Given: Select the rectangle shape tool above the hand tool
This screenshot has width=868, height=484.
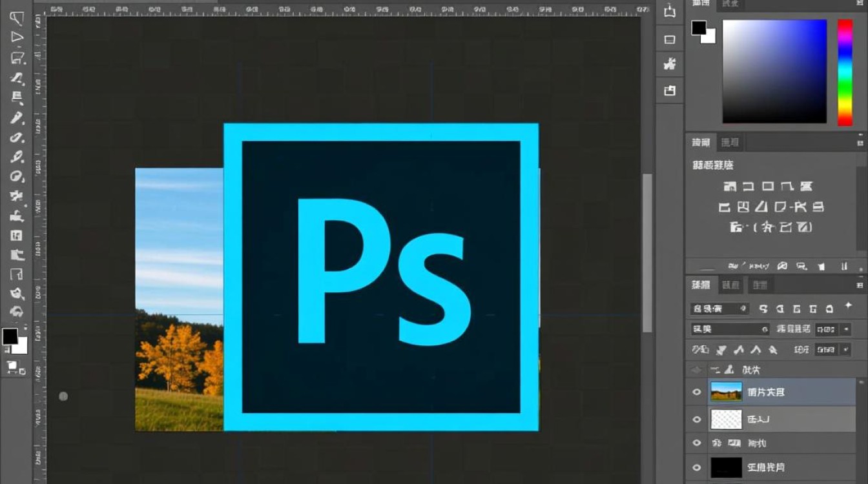Looking at the screenshot, I should (x=17, y=274).
